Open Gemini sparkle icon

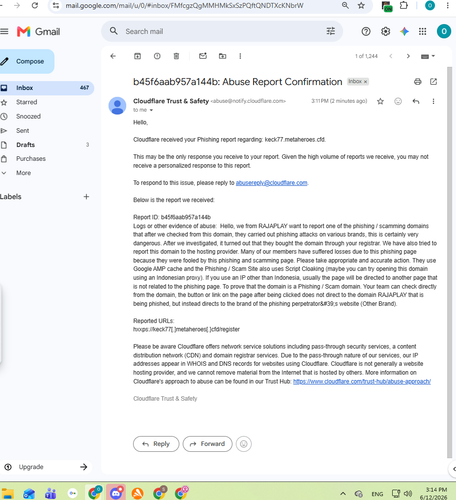(404, 31)
